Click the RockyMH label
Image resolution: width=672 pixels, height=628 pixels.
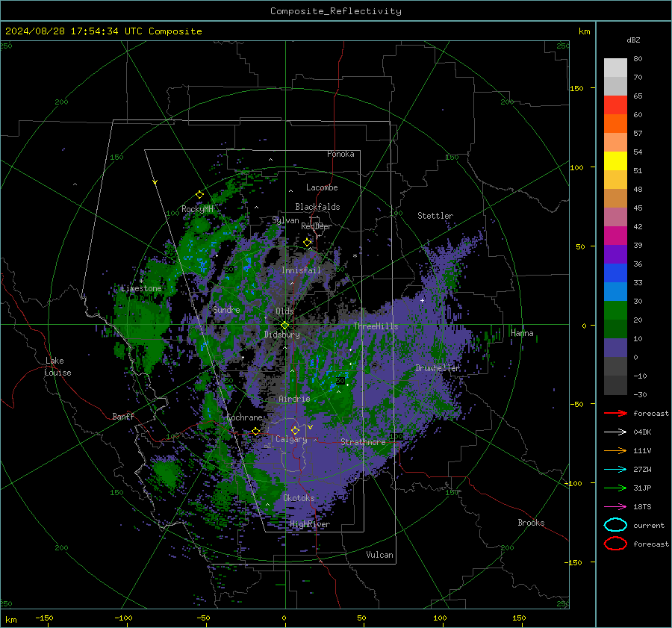click(197, 209)
